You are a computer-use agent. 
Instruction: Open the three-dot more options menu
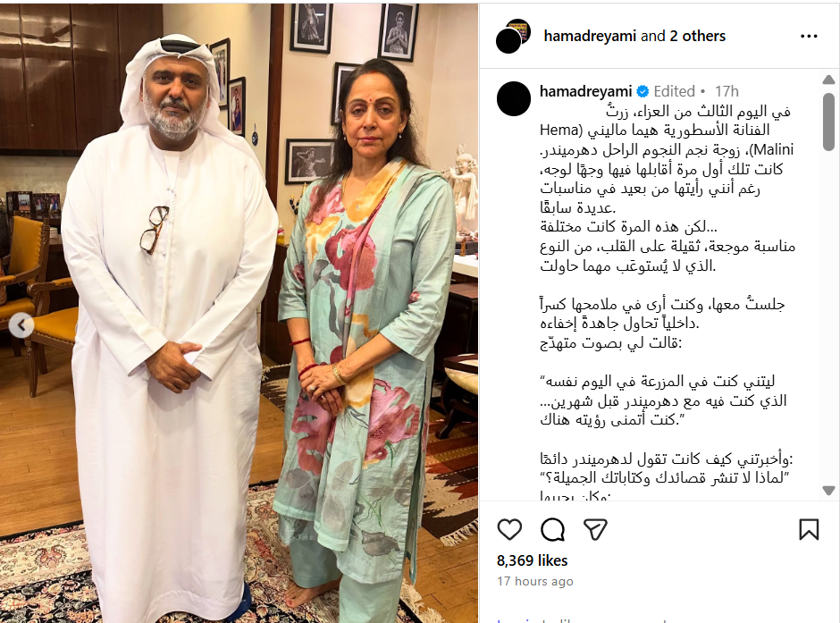[x=809, y=36]
